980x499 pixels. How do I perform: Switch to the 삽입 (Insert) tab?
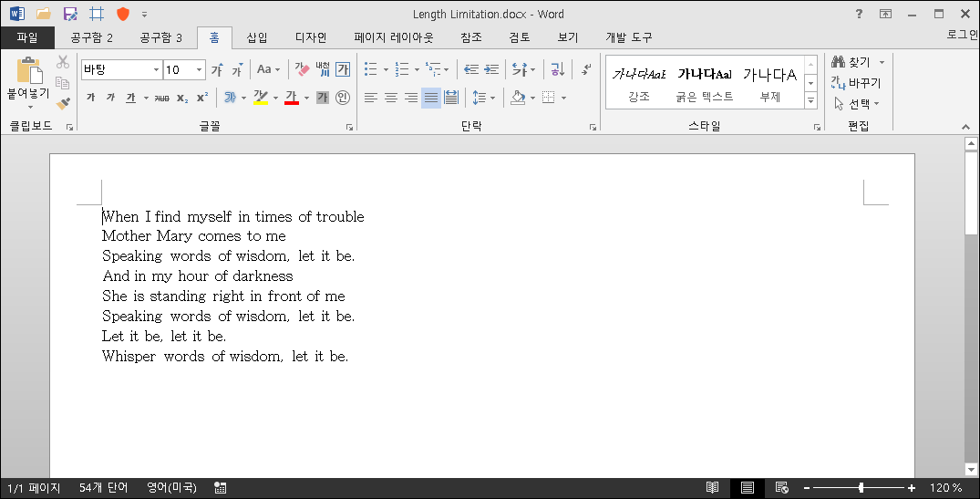257,37
